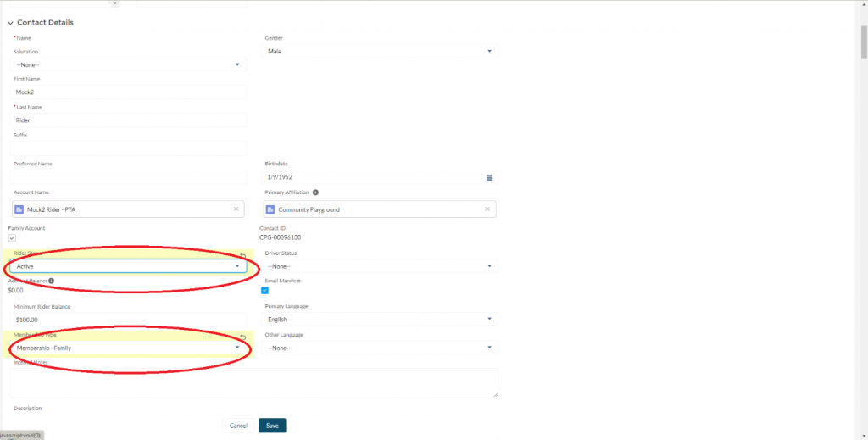Undo the Membership Type change
The width and height of the screenshot is (868, 440).
[x=243, y=337]
